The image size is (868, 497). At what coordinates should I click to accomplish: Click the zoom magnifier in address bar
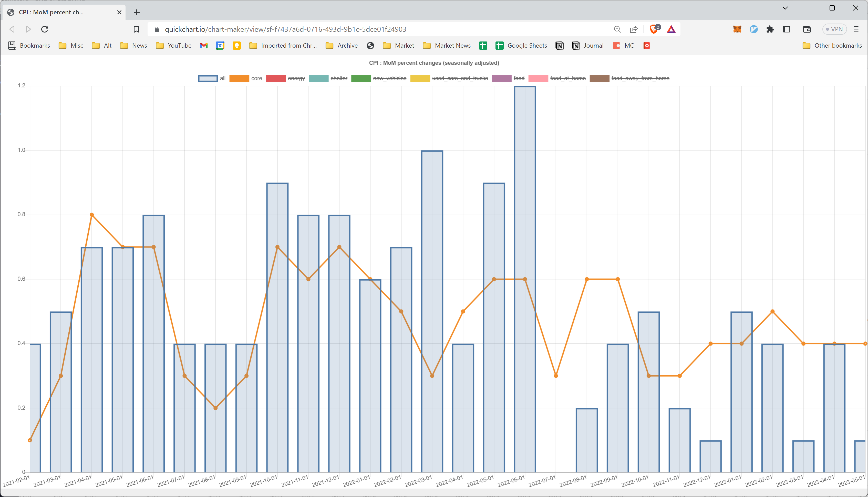(x=617, y=29)
